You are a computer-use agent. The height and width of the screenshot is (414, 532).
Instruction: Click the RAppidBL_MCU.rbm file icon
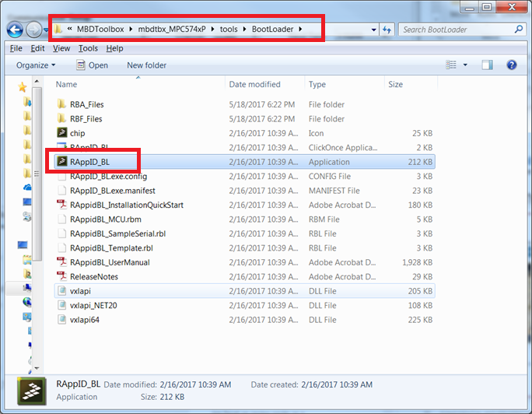tap(61, 219)
